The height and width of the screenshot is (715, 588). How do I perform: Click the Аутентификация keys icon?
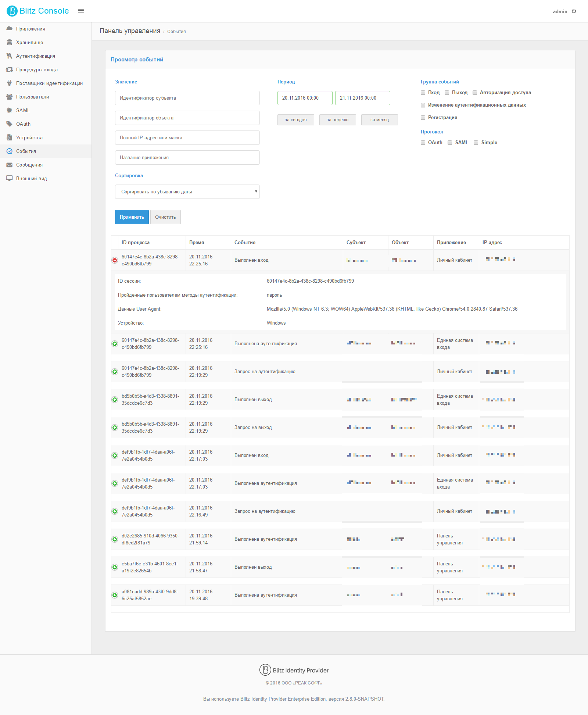10,56
